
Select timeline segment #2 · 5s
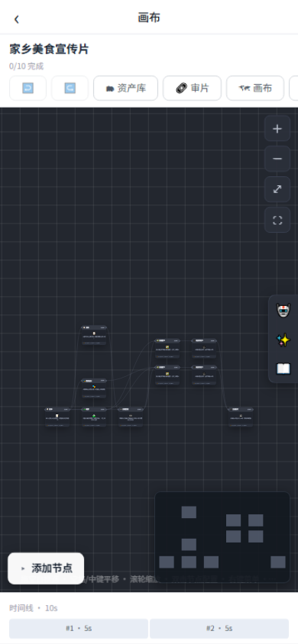click(219, 629)
